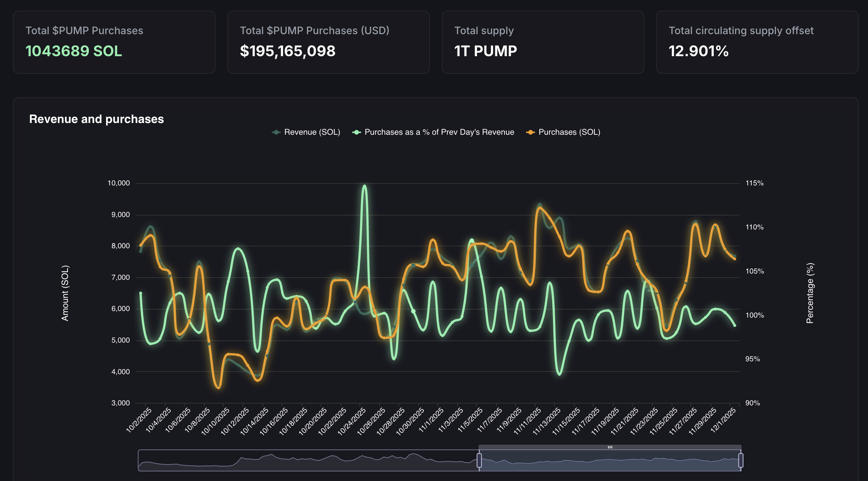
Task: Hide the Revenue (SOL) series via its legend
Action: tap(311, 132)
